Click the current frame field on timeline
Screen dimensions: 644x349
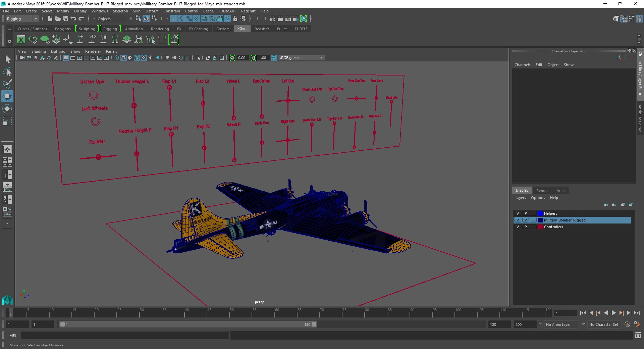[x=565, y=313]
